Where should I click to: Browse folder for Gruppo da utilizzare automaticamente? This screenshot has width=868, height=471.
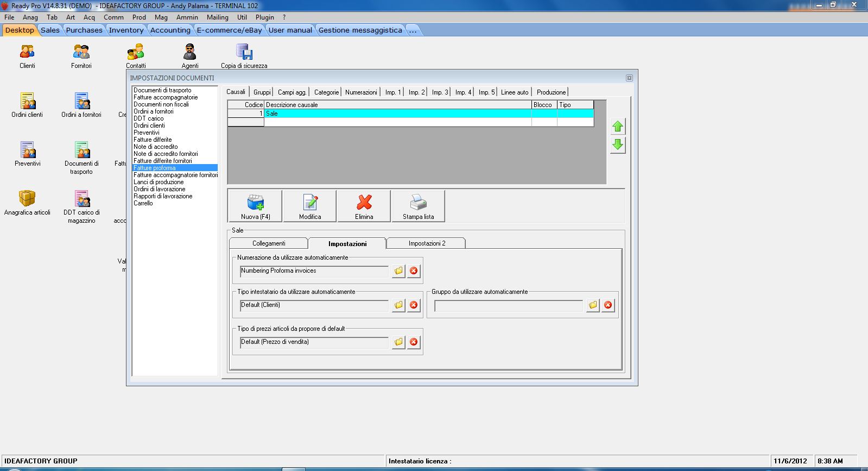pos(593,305)
